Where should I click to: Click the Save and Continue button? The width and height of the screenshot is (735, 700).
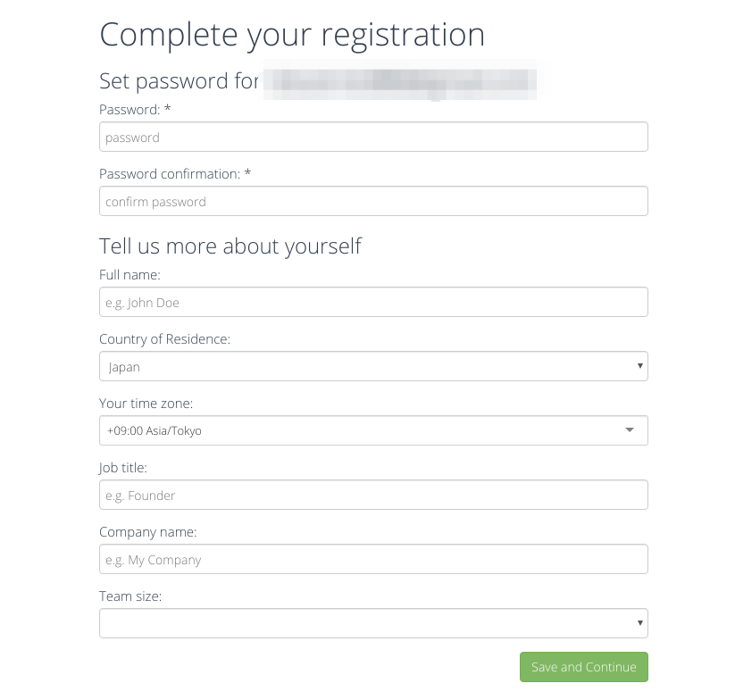click(583, 667)
